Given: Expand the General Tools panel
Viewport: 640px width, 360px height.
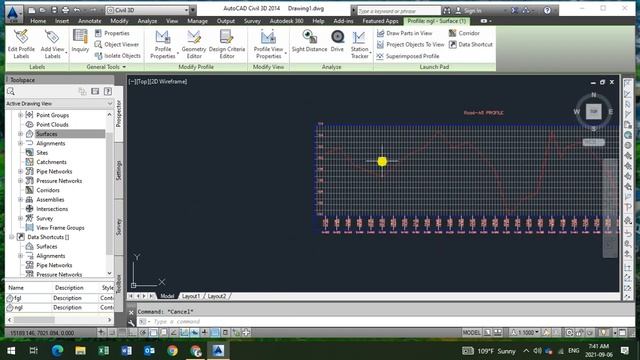Looking at the screenshot, I should [x=106, y=67].
